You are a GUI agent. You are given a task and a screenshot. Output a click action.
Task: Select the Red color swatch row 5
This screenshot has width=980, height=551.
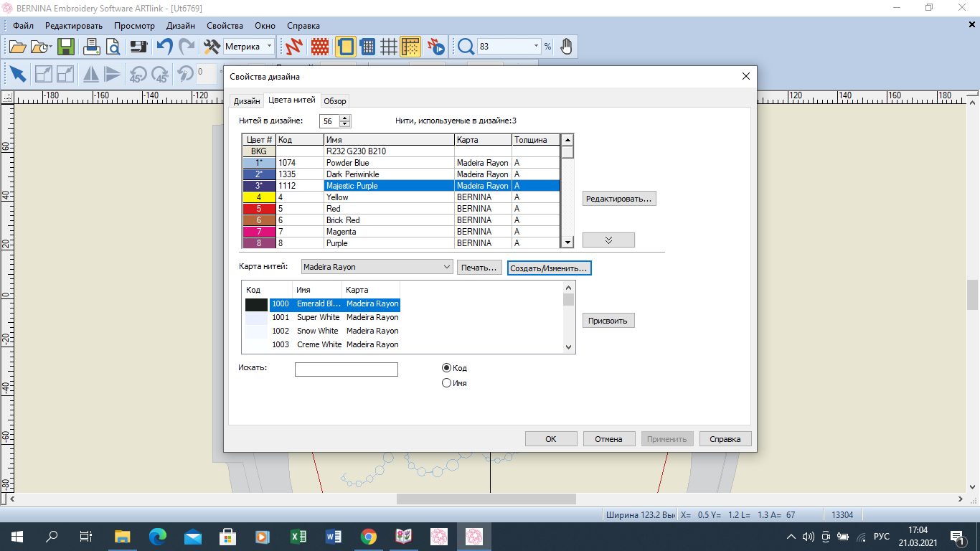259,209
